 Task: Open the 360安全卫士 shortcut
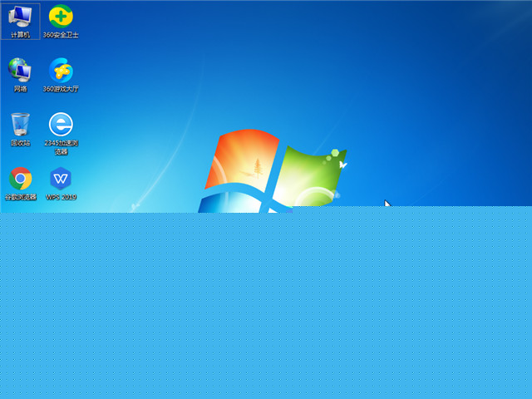[x=61, y=21]
